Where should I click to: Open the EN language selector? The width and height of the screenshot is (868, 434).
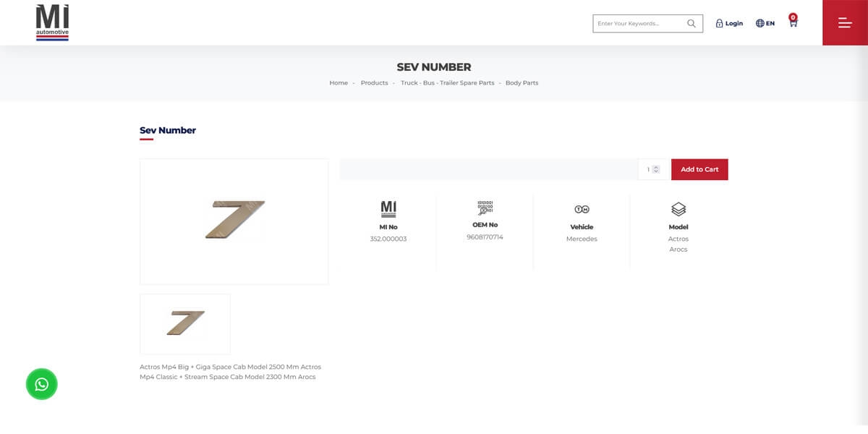point(765,23)
